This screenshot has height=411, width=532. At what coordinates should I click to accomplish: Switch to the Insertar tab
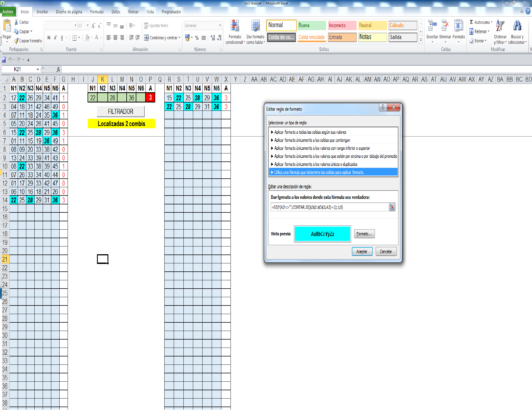click(42, 12)
